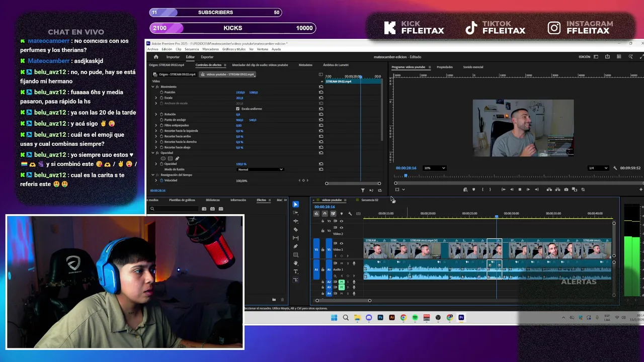
Task: Open timeline display settings wrench
Action: [x=350, y=214]
